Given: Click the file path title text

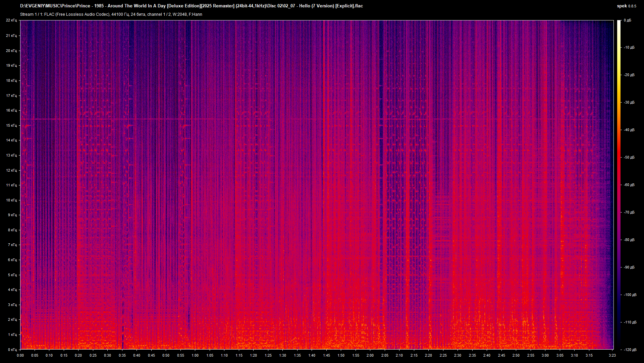Looking at the screenshot, I should [x=191, y=6].
